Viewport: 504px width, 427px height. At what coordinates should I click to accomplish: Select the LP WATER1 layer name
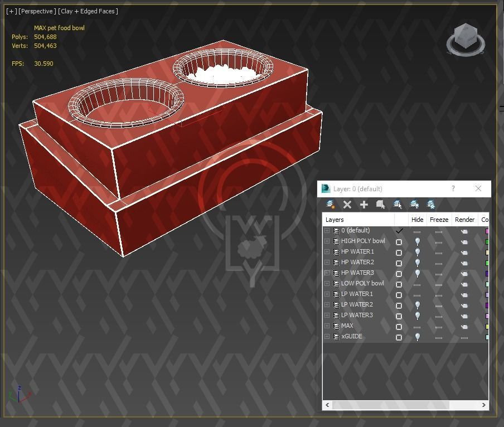(357, 294)
